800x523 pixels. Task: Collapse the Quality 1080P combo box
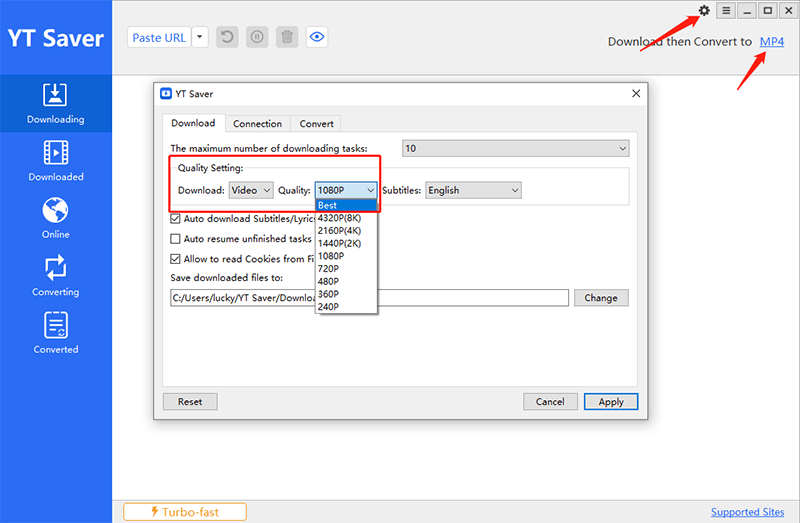tap(346, 190)
